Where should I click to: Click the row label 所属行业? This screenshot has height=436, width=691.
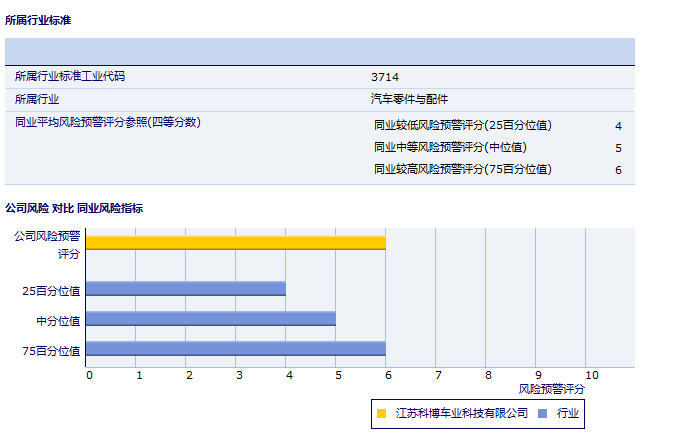point(37,99)
